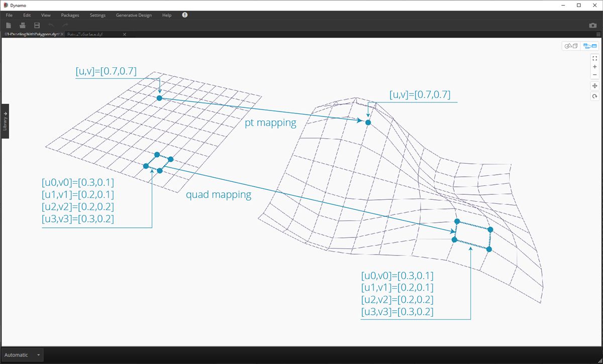This screenshot has height=364, width=603.
Task: Expand the Library side panel
Action: pyautogui.click(x=5, y=121)
